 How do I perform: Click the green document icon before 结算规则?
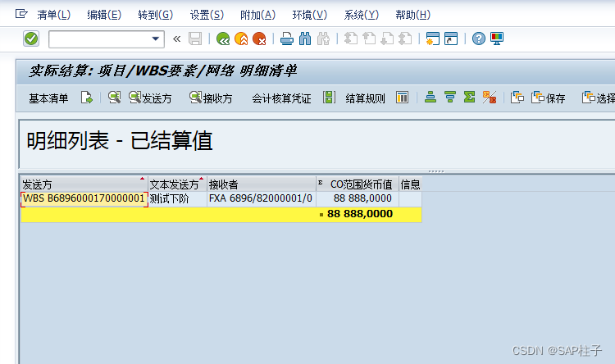[329, 98]
